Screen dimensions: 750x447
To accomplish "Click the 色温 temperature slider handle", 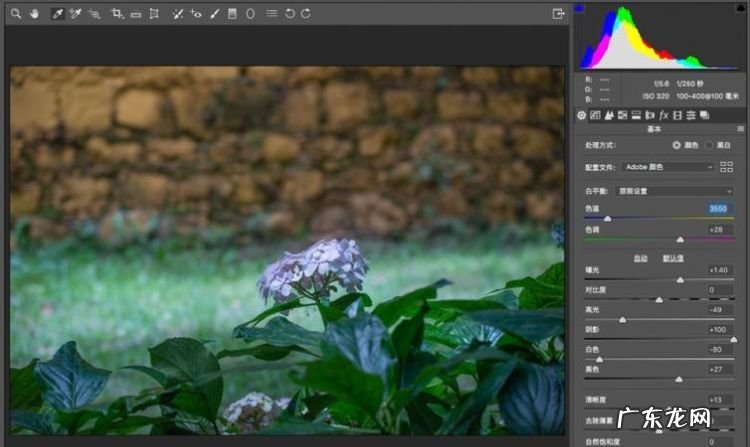I will click(x=607, y=218).
